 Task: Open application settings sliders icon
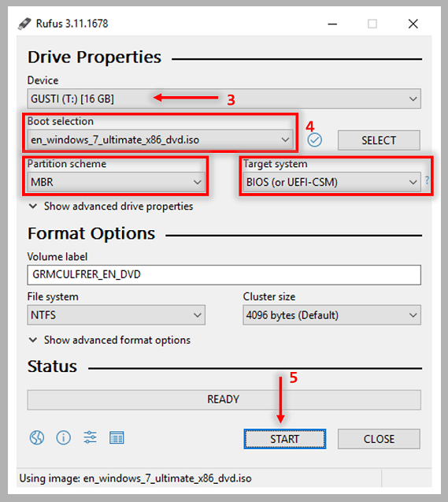[x=90, y=437]
